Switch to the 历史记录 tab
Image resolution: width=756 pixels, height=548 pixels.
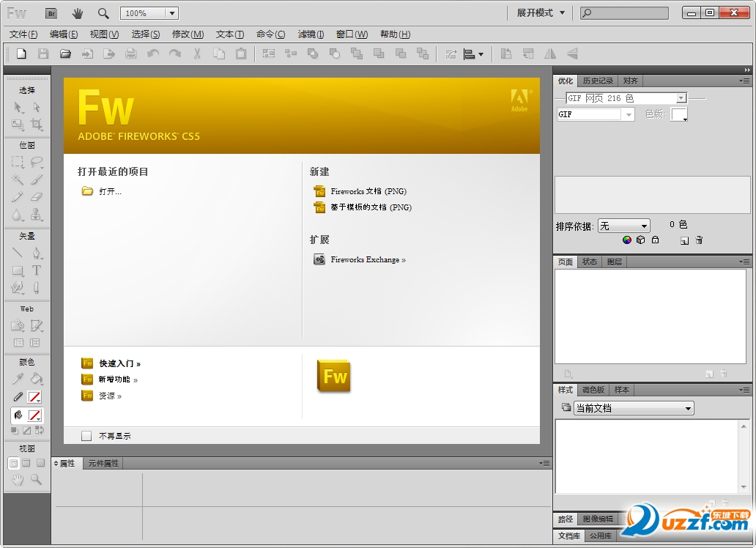click(598, 81)
